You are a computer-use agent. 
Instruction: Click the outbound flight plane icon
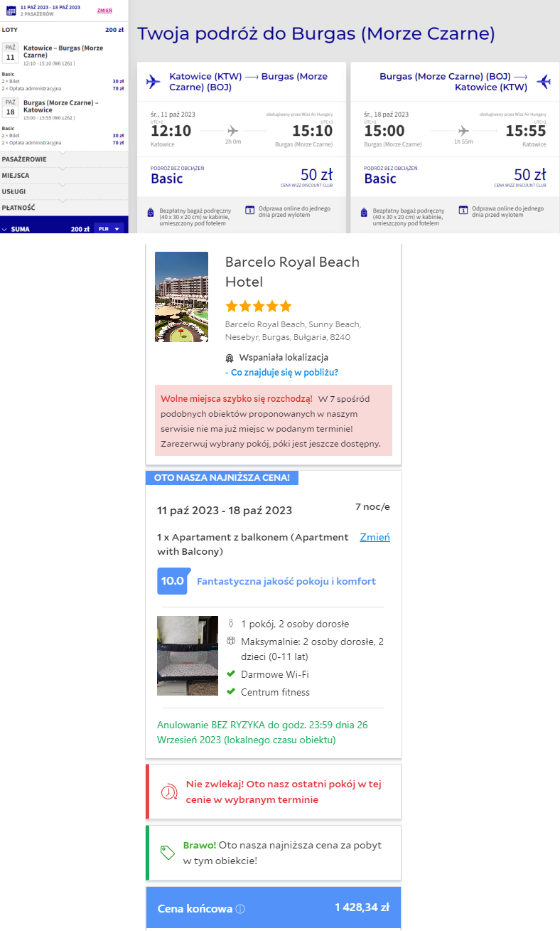[x=153, y=81]
